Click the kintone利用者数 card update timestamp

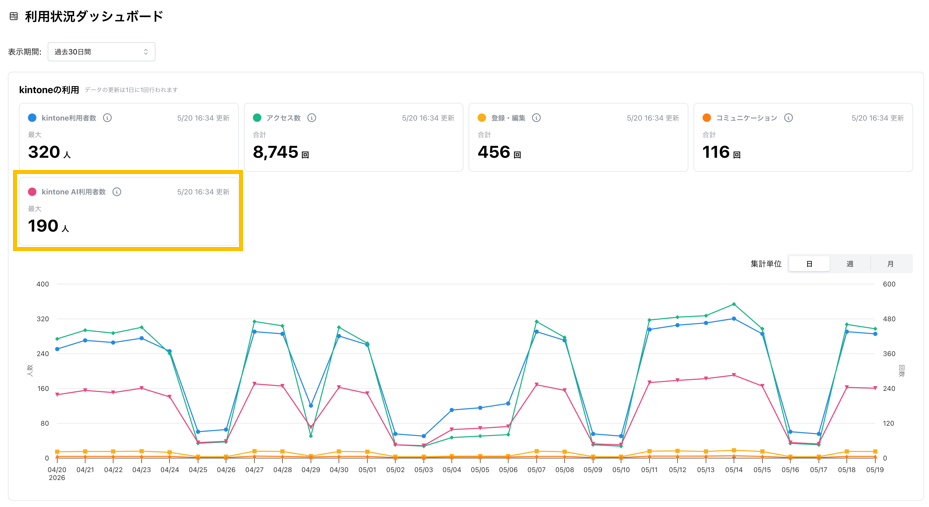click(x=203, y=118)
